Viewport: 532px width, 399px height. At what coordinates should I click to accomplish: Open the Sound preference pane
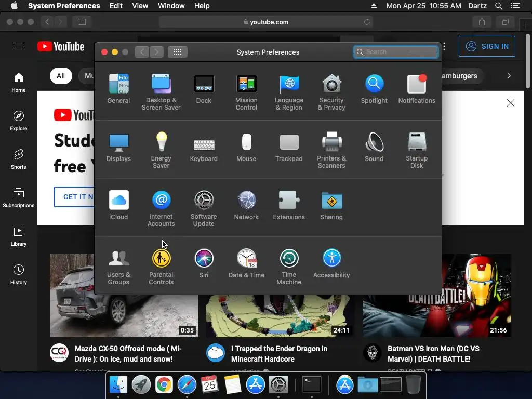(374, 147)
